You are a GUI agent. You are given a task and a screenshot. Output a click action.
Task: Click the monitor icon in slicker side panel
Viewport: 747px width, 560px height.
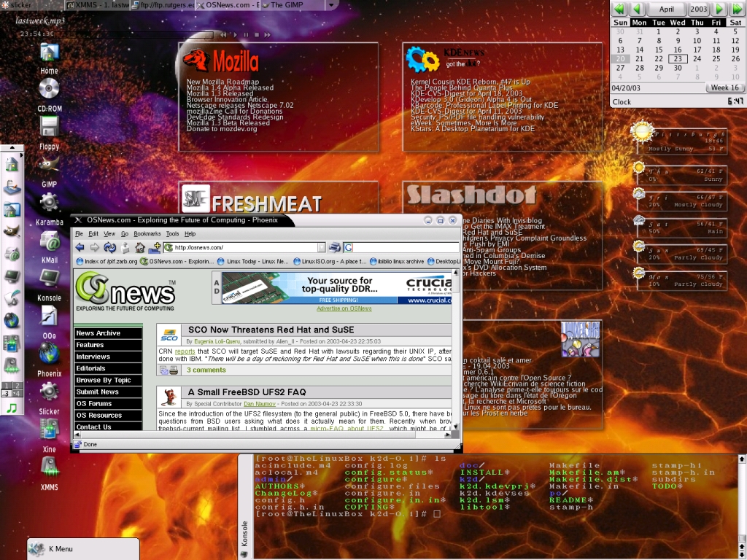coord(12,276)
